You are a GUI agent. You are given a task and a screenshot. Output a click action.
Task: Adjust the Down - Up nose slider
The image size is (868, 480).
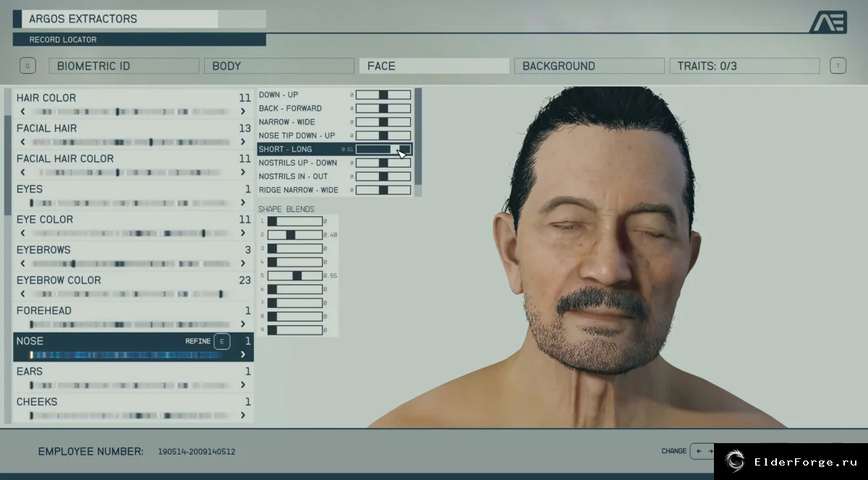point(383,95)
